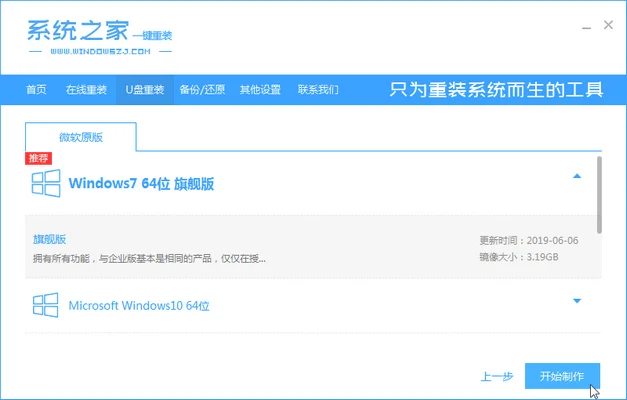Click the WWW.WINDOWSZJ.COM website text
The image size is (627, 400).
(100, 51)
